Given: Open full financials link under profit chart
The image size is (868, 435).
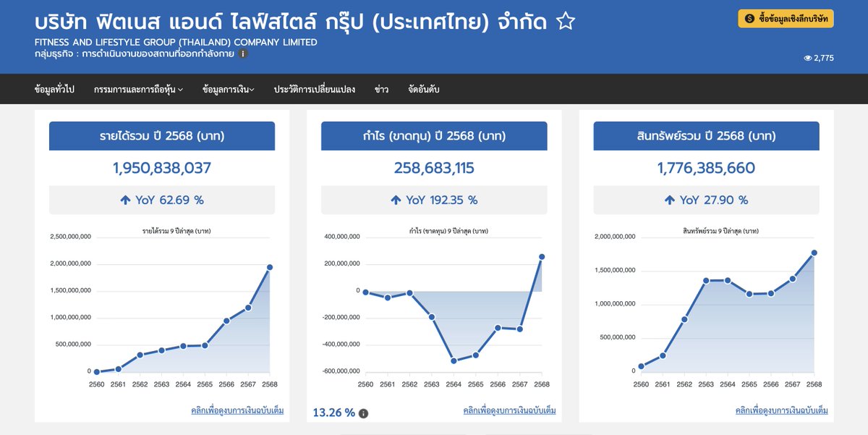Looking at the screenshot, I should coord(509,410).
